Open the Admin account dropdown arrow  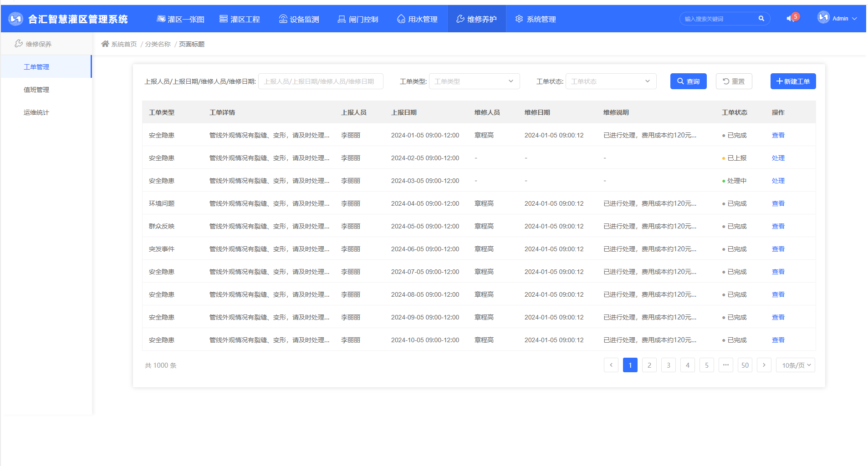pyautogui.click(x=854, y=19)
